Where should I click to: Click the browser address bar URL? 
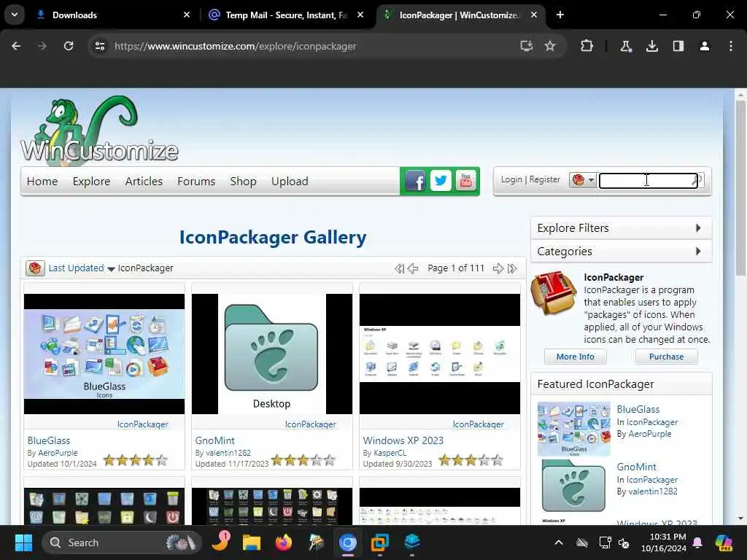[x=235, y=46]
